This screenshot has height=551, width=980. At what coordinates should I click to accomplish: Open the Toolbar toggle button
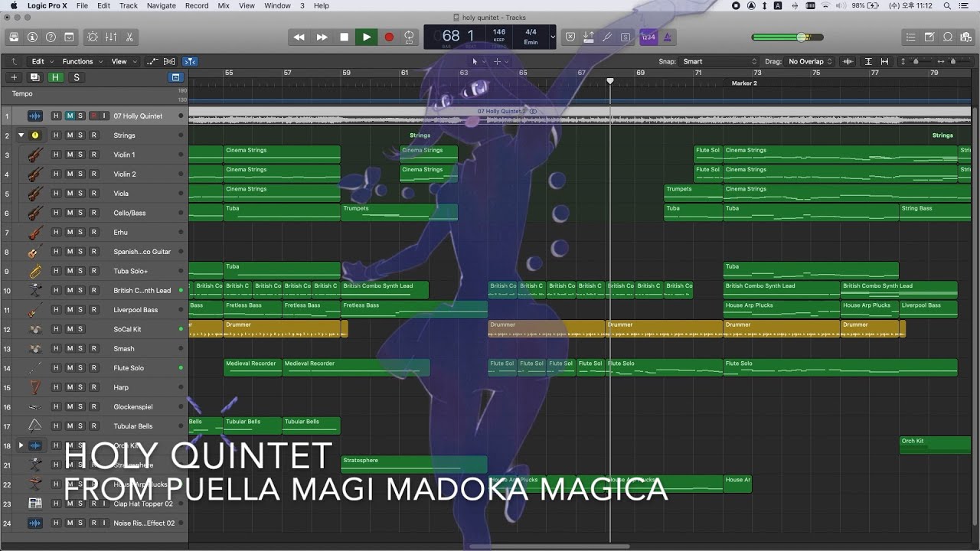[69, 37]
